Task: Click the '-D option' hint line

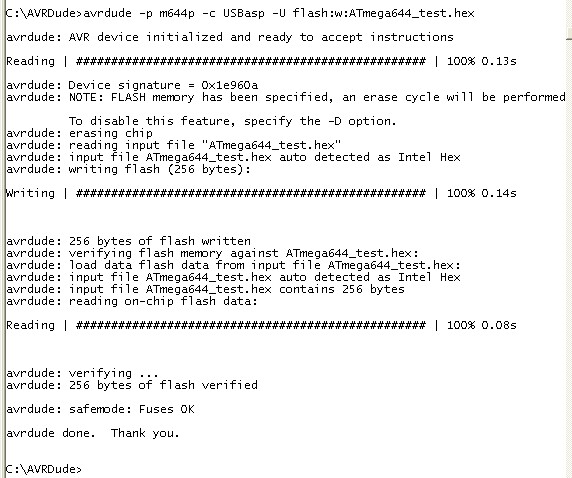Action: 232,121
